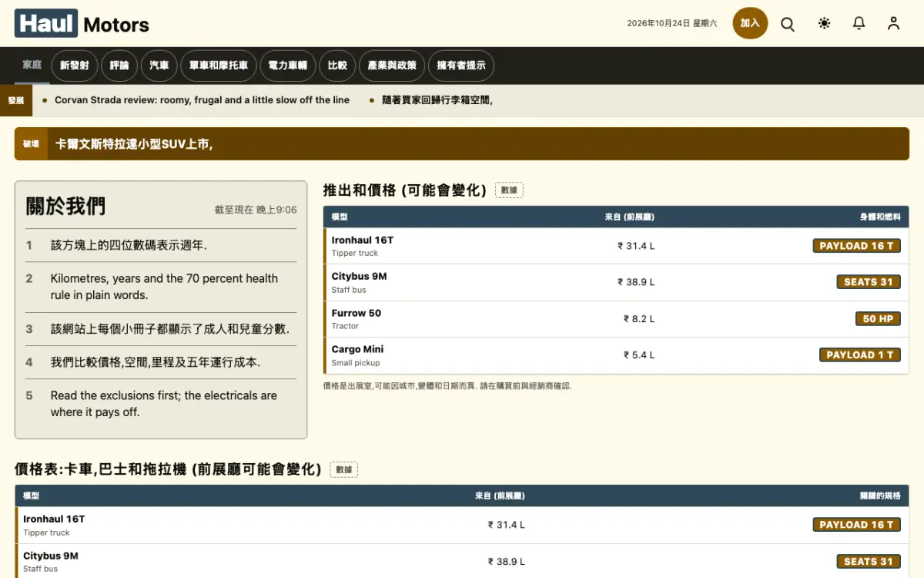Select Cargo Mini small pickup row
924x578 pixels.
pos(616,355)
